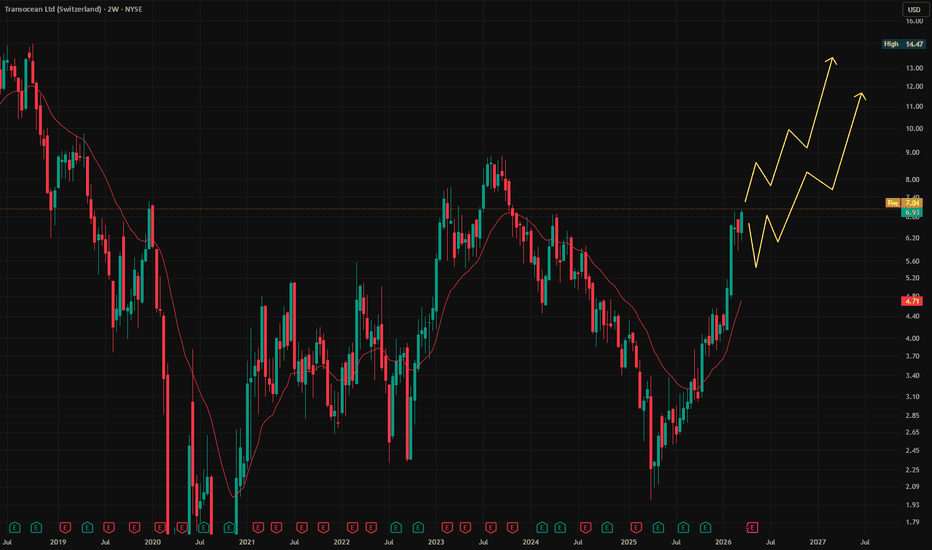Select the upper yellow arrow's arrowhead

832,60
